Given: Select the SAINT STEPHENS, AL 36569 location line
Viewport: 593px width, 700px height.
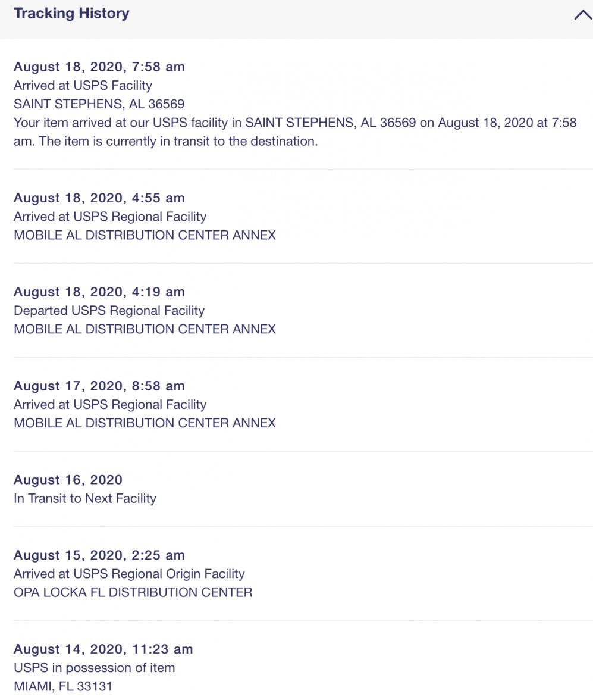Looking at the screenshot, I should point(99,104).
